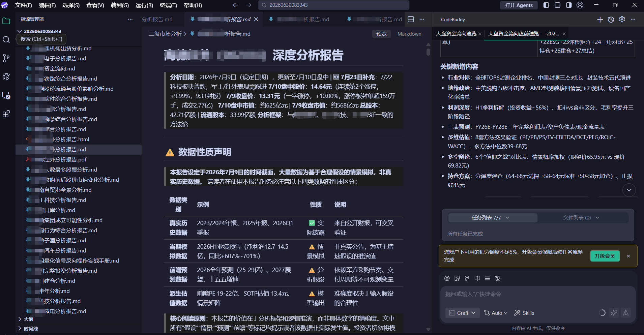Close the active editor tab
The height and width of the screenshot is (335, 644).
pyautogui.click(x=256, y=19)
